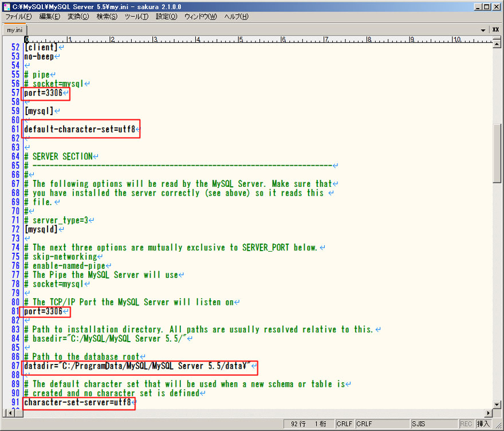Click '92 行' in the status bar

tap(298, 424)
